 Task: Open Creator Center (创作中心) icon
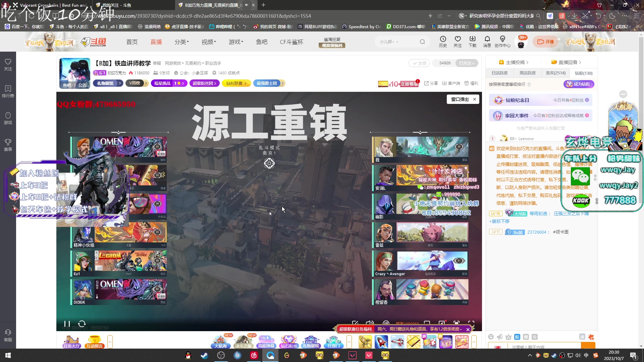tap(502, 42)
